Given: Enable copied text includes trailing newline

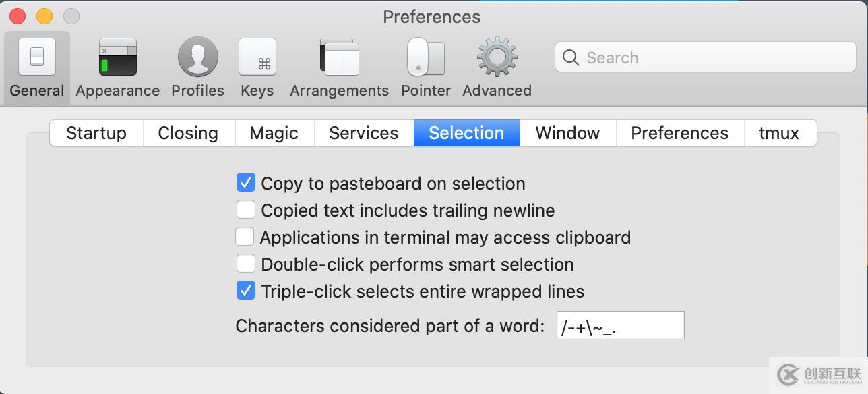Looking at the screenshot, I should coord(246,209).
